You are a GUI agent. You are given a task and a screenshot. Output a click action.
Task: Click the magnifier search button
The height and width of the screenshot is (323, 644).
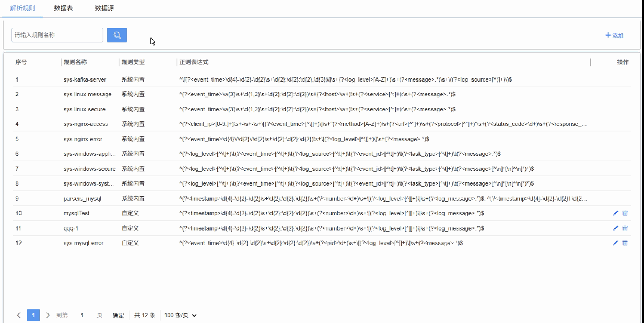(117, 35)
